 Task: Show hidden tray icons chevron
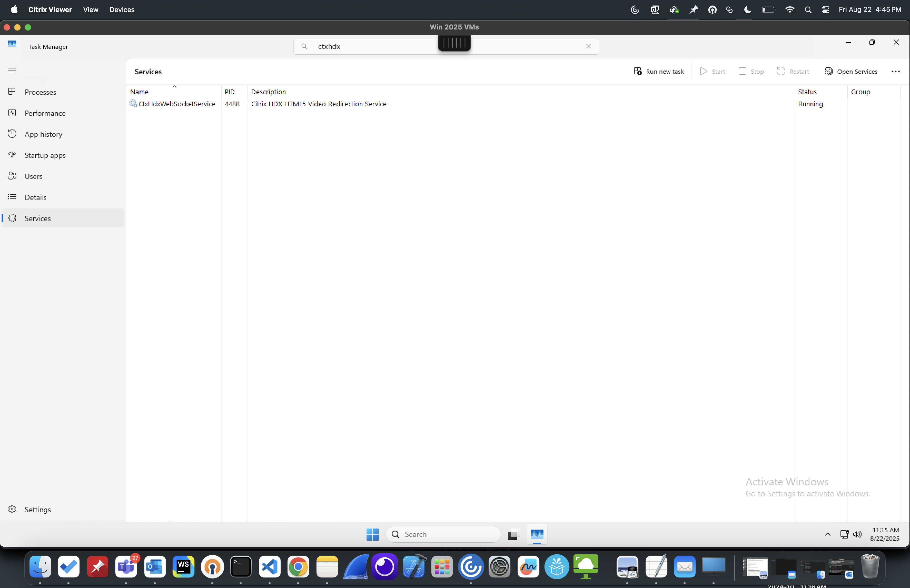click(828, 534)
